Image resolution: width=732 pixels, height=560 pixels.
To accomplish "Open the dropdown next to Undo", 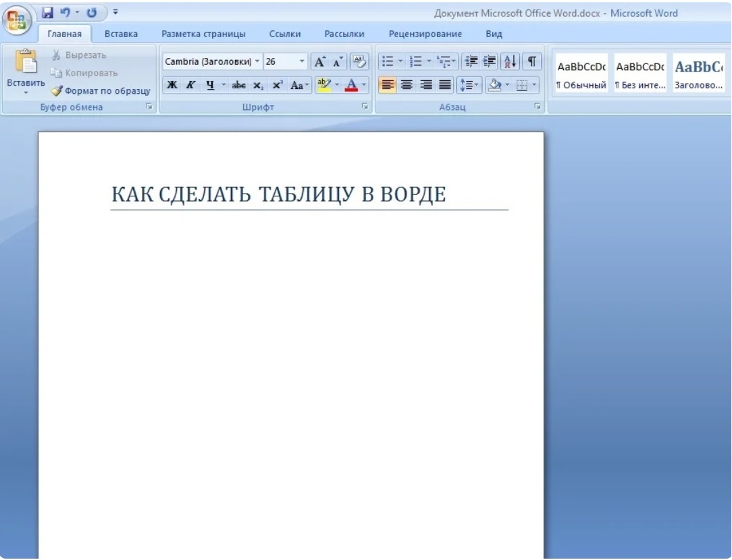I will (x=77, y=13).
